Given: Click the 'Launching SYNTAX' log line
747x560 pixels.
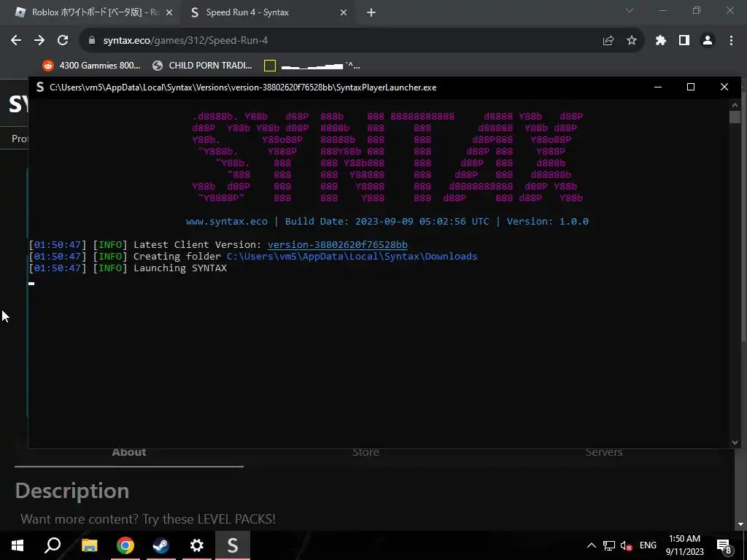Looking at the screenshot, I should point(180,268).
